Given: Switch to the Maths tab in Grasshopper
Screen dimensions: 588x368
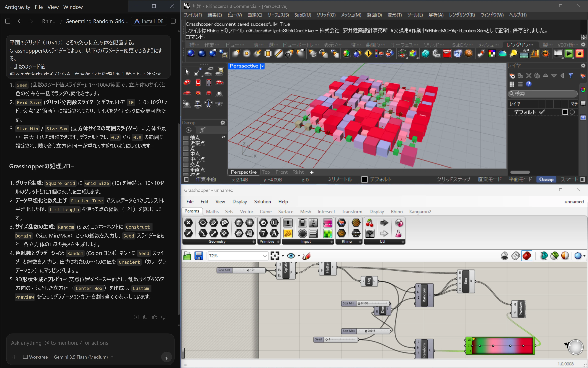Looking at the screenshot, I should coord(212,211).
